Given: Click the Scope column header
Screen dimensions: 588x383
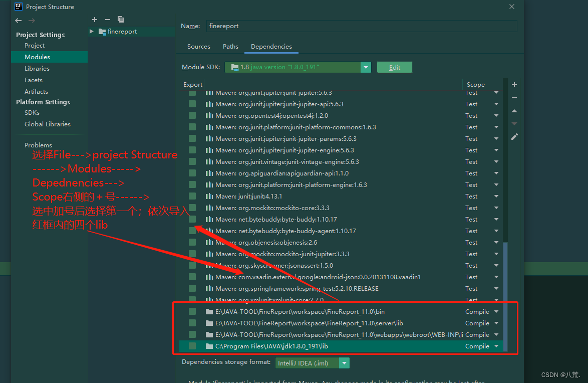Looking at the screenshot, I should point(475,85).
